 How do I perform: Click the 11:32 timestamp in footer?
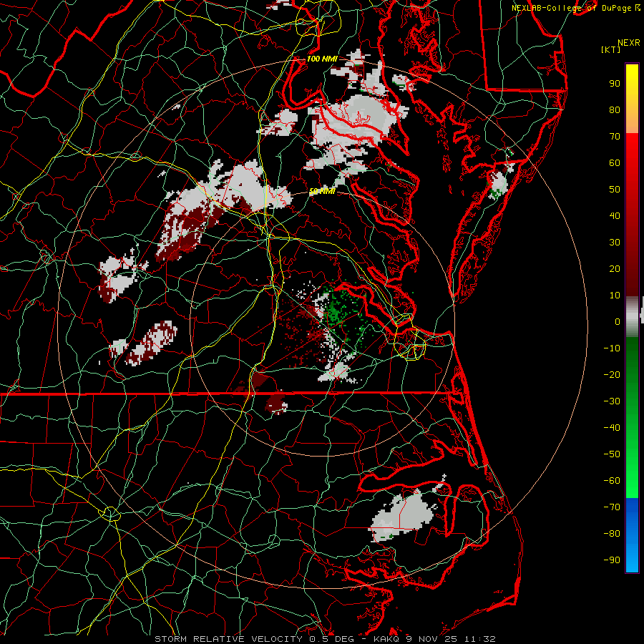tap(479, 639)
